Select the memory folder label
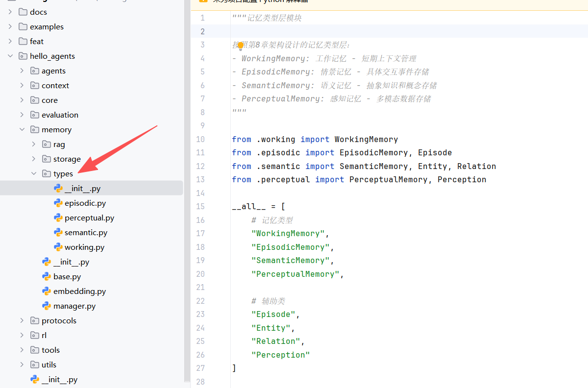This screenshot has width=588, height=388. point(56,129)
